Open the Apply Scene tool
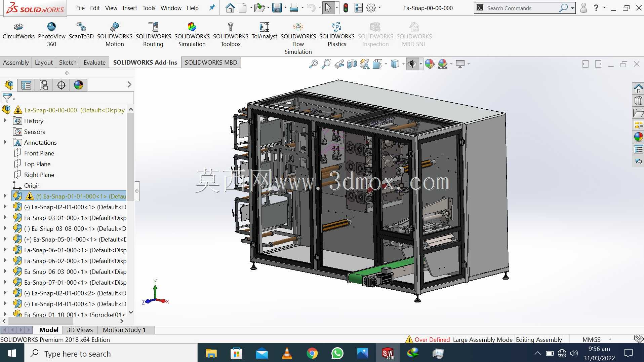The width and height of the screenshot is (644, 362). click(443, 64)
